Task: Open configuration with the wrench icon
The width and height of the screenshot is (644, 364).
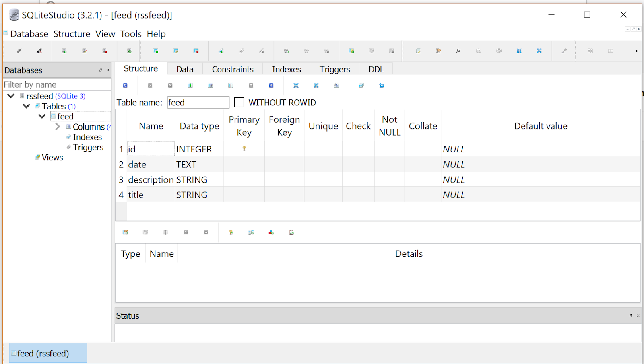Action: (x=564, y=51)
